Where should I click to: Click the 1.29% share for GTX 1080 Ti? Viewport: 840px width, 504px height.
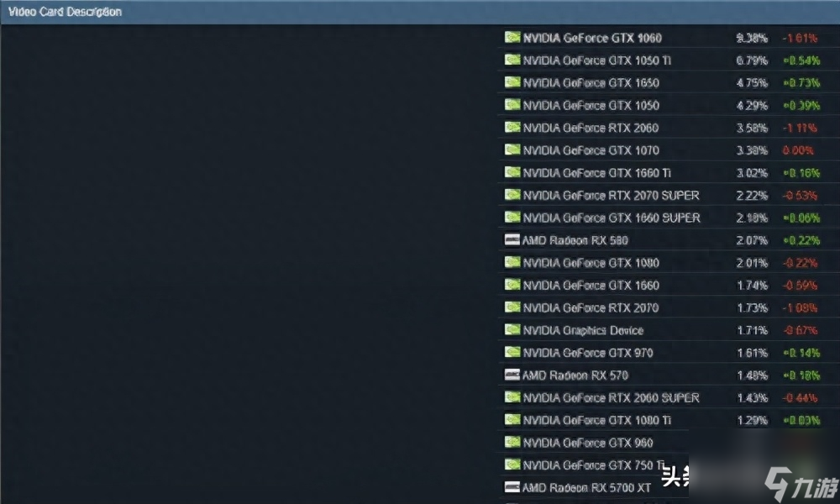pos(752,421)
